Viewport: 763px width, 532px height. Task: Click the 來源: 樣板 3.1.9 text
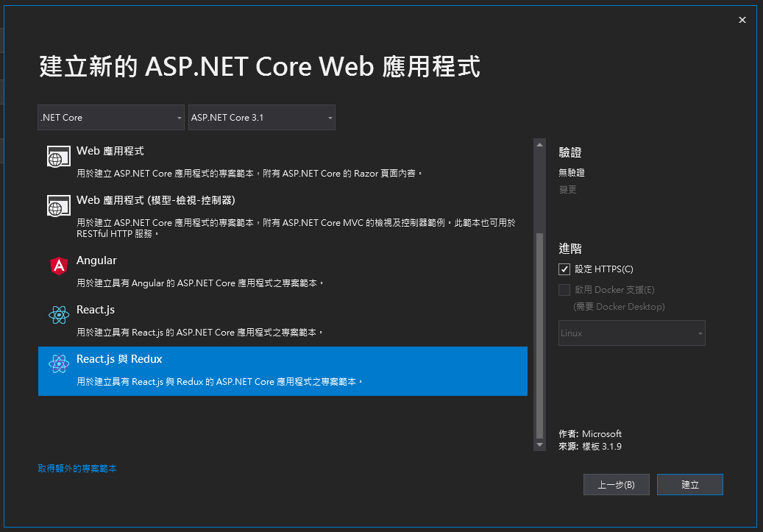point(590,447)
